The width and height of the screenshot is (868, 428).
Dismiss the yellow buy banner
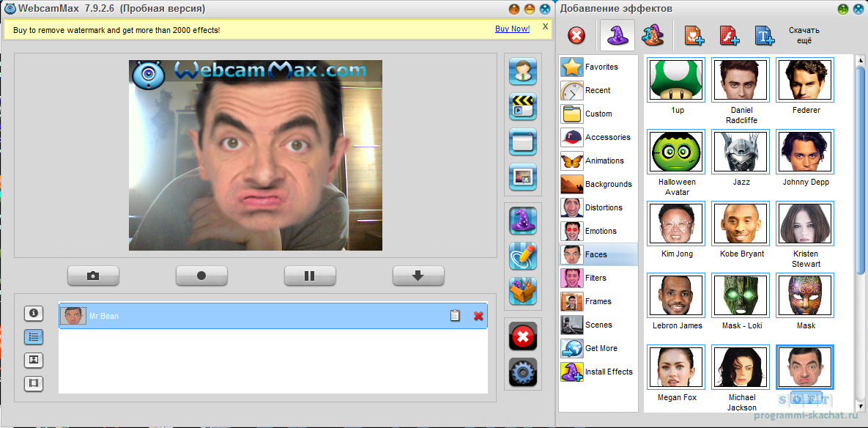click(x=545, y=26)
